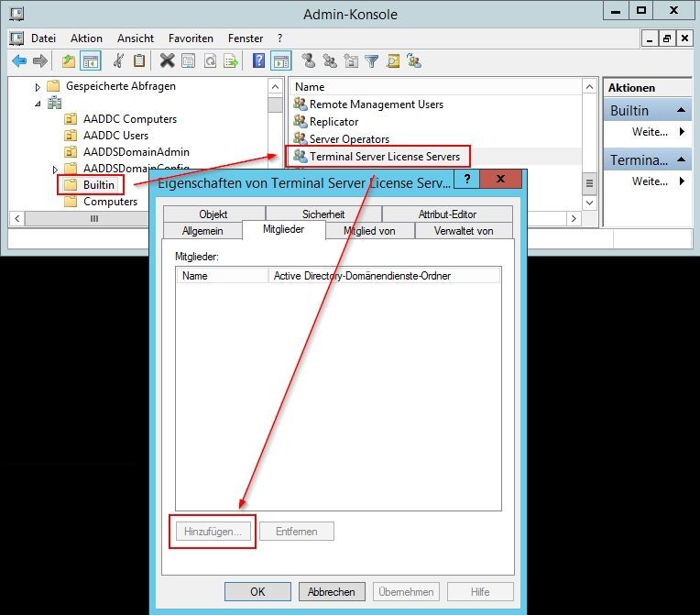
Task: Click Active Directory-Domänendienste-Ordner column header
Action: tap(384, 276)
